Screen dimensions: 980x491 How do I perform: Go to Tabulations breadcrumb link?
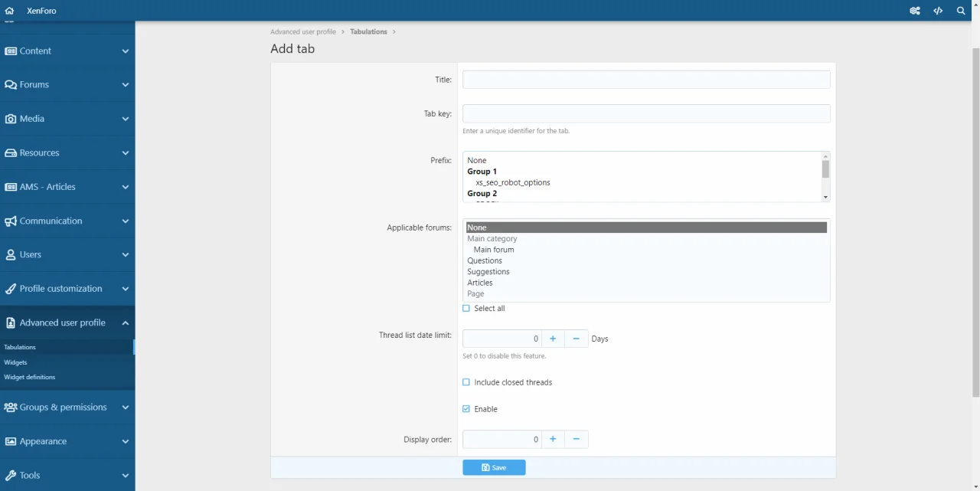click(x=368, y=31)
